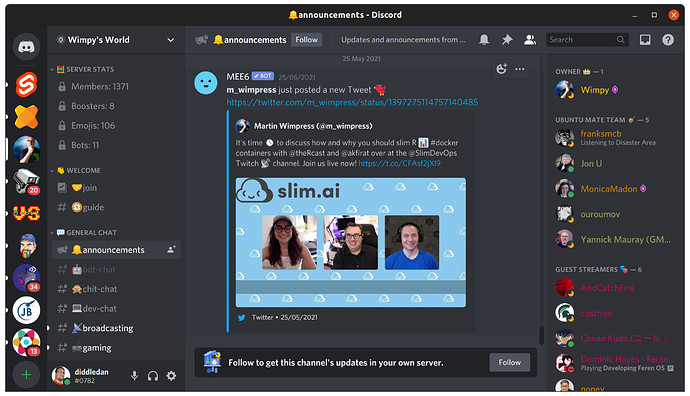Add reaction to the MEE6 message
Screen dimensions: 690x396
(x=502, y=69)
